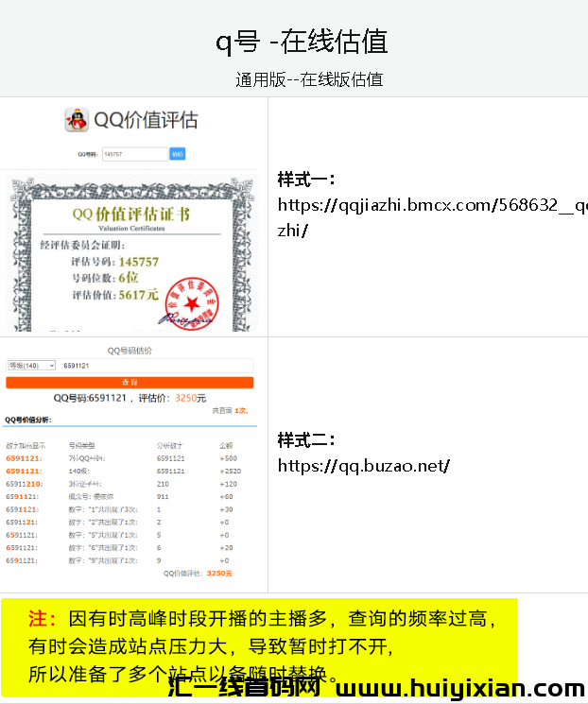Open the qqjiazhi.bmcx.com link for style one
This screenshot has height=704, width=588.
[x=433, y=217]
